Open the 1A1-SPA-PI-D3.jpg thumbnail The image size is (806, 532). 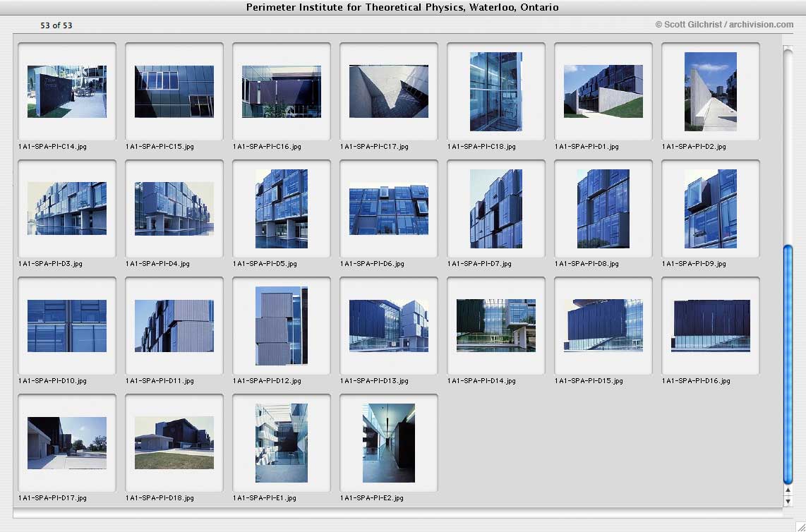pos(67,209)
